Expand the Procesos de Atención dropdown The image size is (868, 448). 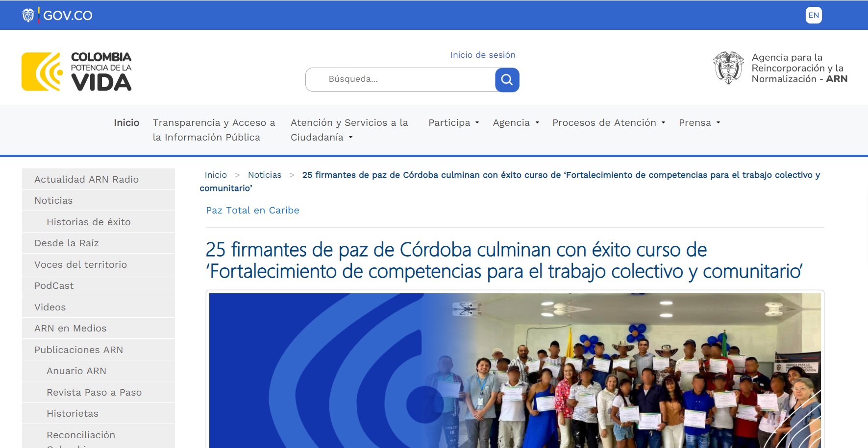608,122
